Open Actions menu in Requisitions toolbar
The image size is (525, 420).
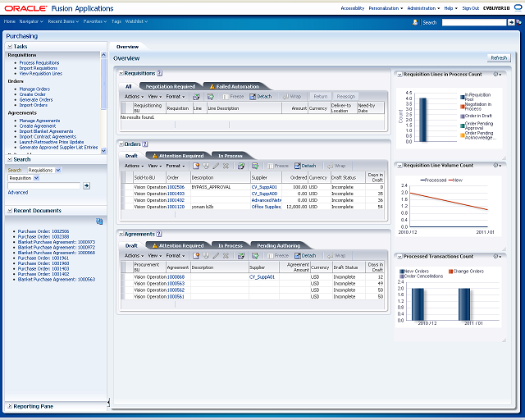(x=134, y=97)
